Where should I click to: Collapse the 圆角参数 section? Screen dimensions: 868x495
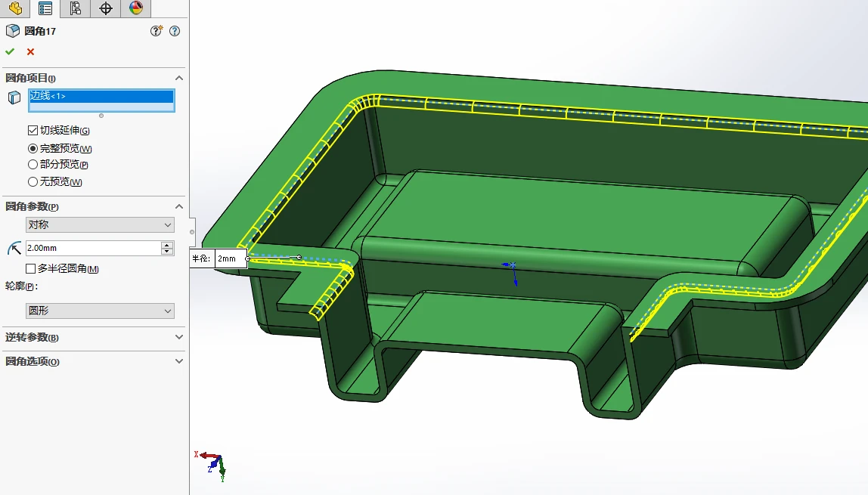click(x=178, y=206)
